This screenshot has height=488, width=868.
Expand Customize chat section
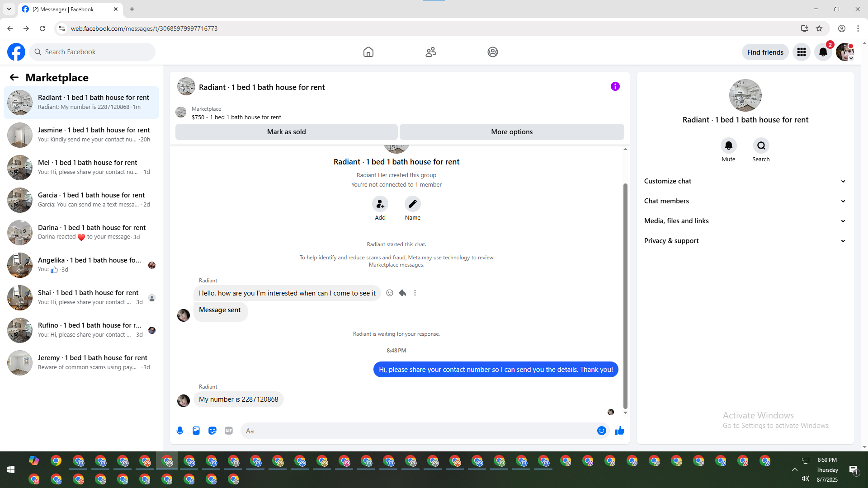[x=745, y=181]
